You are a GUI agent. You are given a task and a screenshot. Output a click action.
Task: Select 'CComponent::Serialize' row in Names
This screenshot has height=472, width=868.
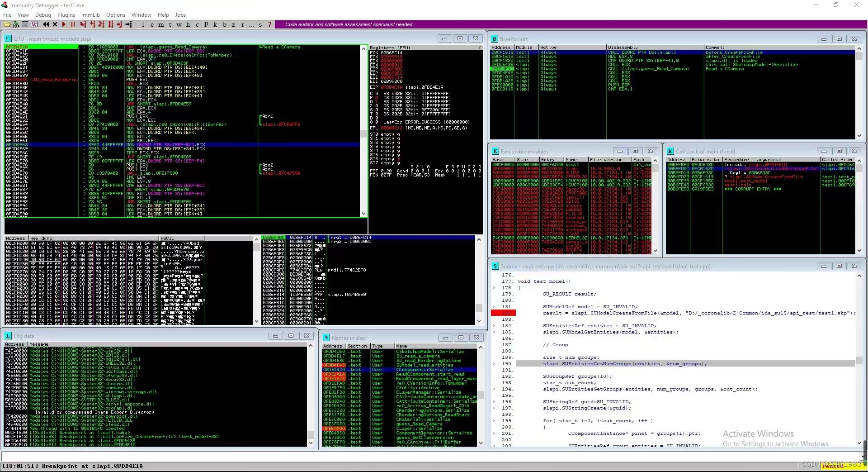(x=399, y=370)
